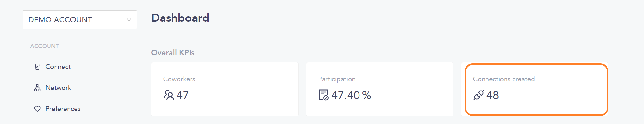The height and width of the screenshot is (124, 644).
Task: Select the Coworkers KPI card
Action: pos(225,89)
